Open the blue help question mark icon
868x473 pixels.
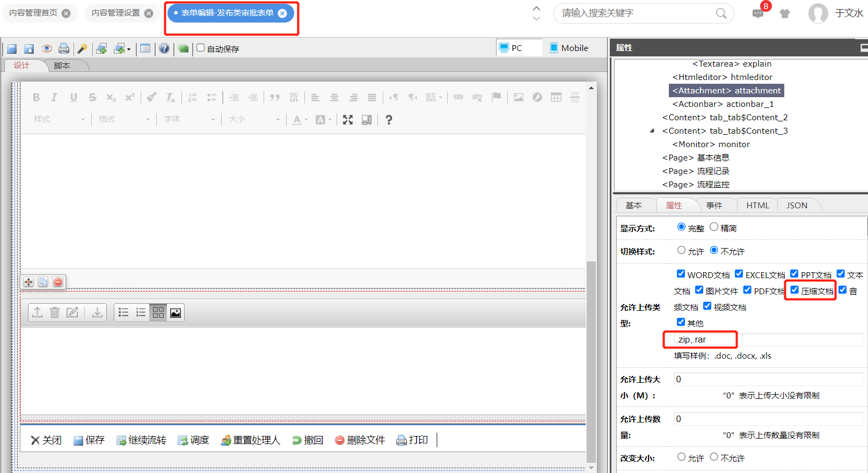(x=164, y=49)
